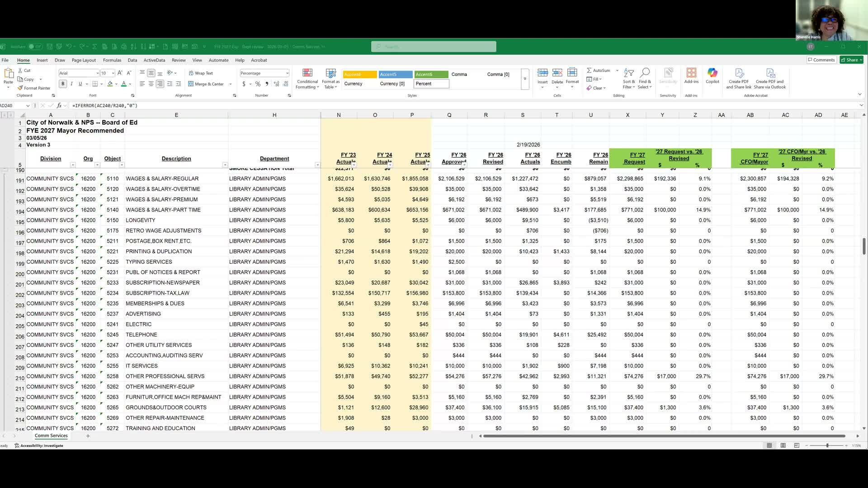868x488 pixels.
Task: Switch to the Page Layout tab
Action: [x=84, y=60]
